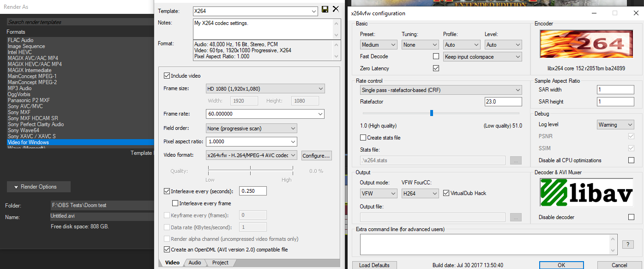Click the Configure... codec button

pos(317,156)
